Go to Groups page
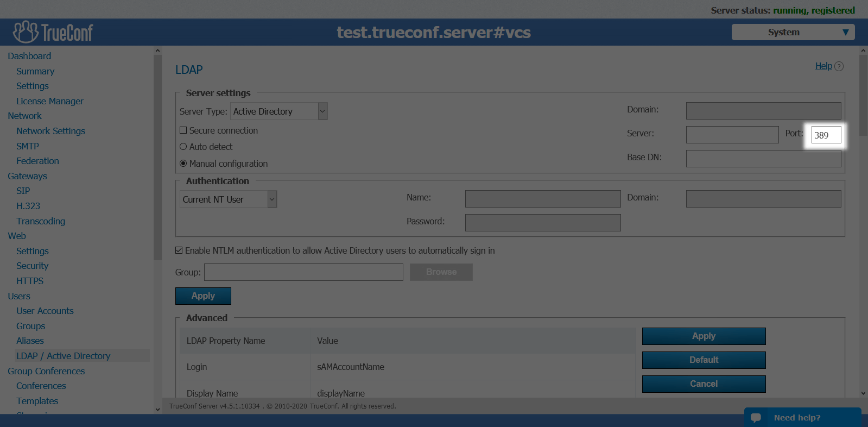The image size is (868, 427). tap(30, 326)
